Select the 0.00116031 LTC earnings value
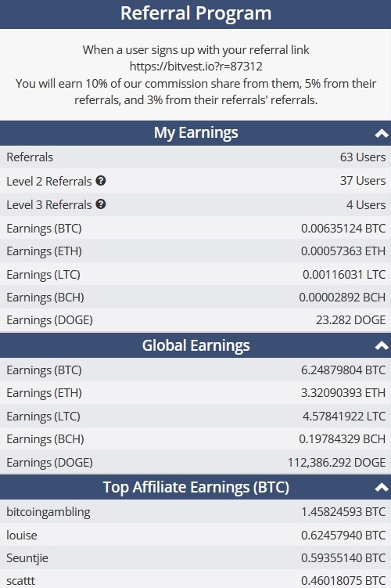The image size is (391, 588). [x=344, y=275]
